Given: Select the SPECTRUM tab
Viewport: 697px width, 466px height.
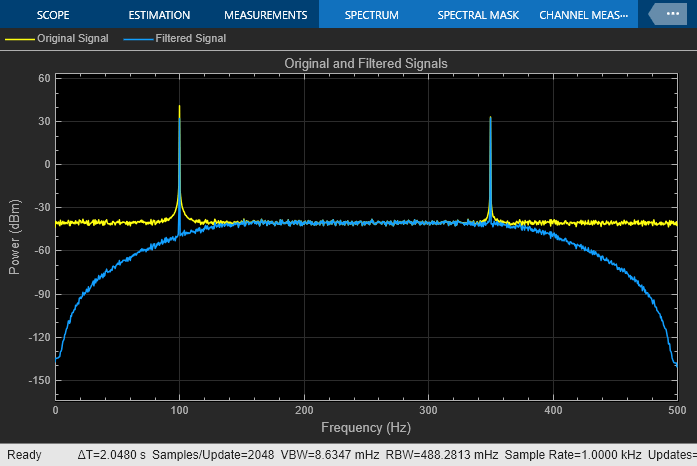Looking at the screenshot, I should 372,15.
